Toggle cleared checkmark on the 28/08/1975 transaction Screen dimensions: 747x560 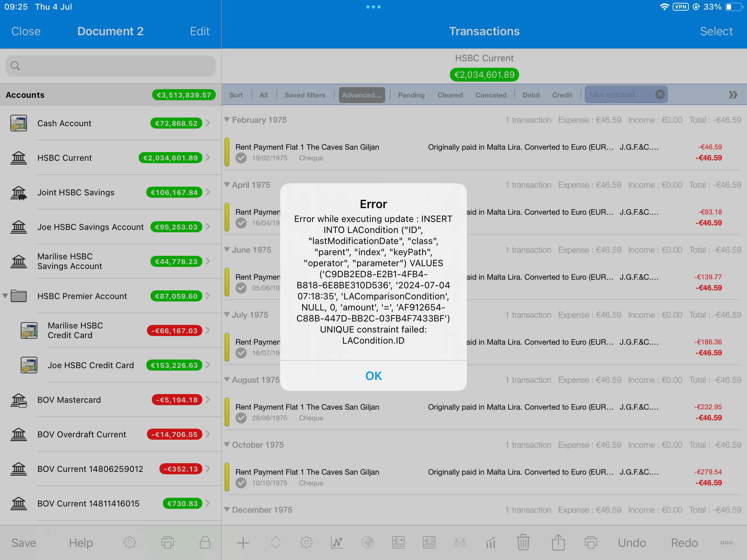241,418
